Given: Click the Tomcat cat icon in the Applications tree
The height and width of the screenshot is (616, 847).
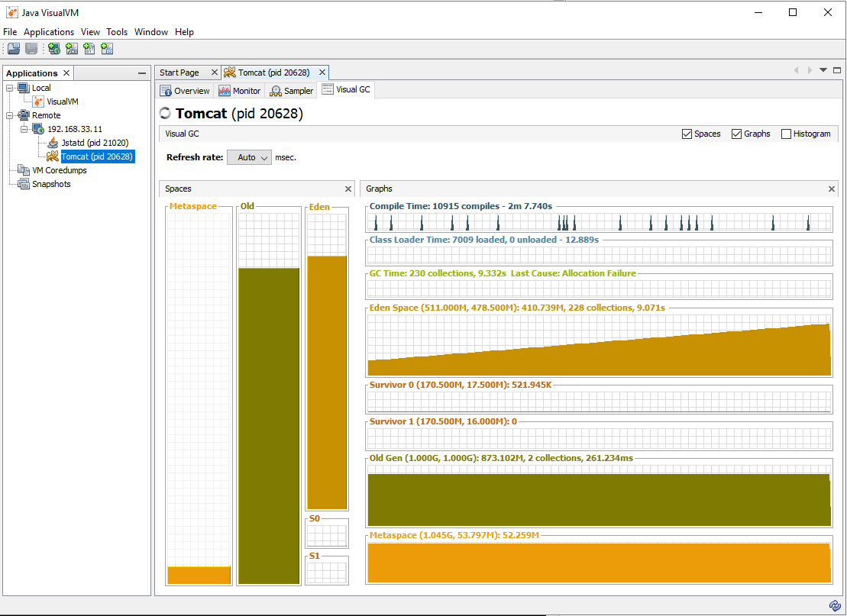Looking at the screenshot, I should 53,156.
